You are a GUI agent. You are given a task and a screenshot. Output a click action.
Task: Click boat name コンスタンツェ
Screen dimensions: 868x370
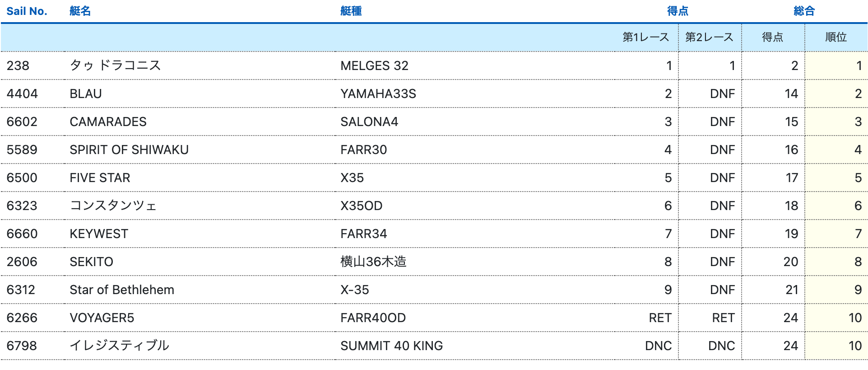[113, 206]
